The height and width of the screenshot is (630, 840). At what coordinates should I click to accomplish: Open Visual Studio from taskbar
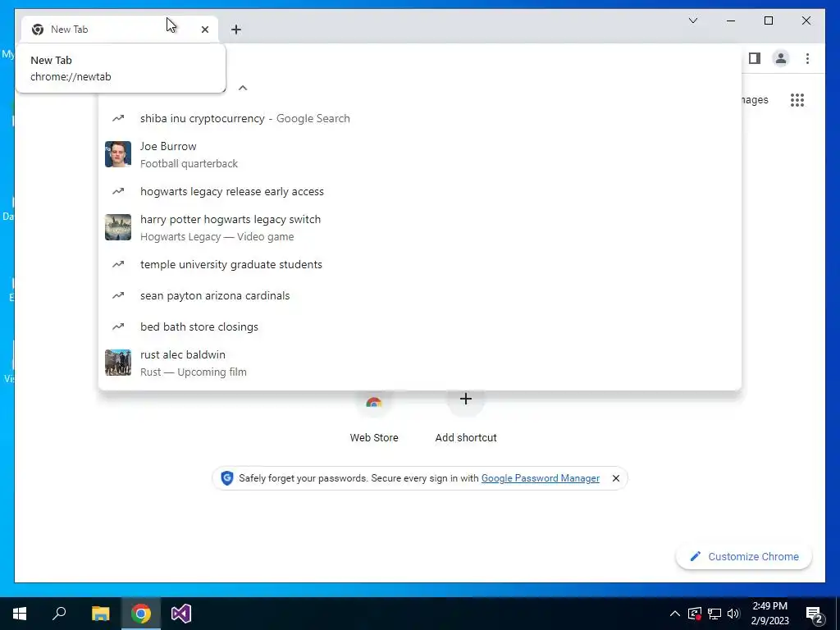tap(181, 614)
